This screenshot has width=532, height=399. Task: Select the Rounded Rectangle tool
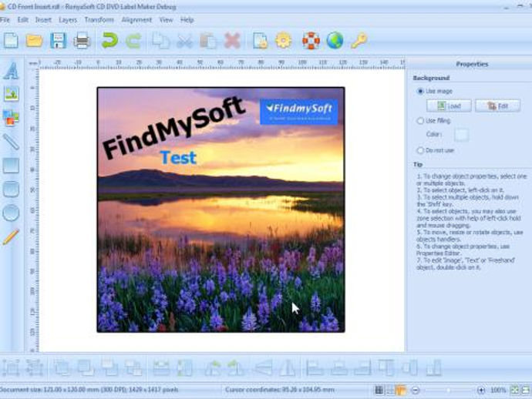[11, 189]
